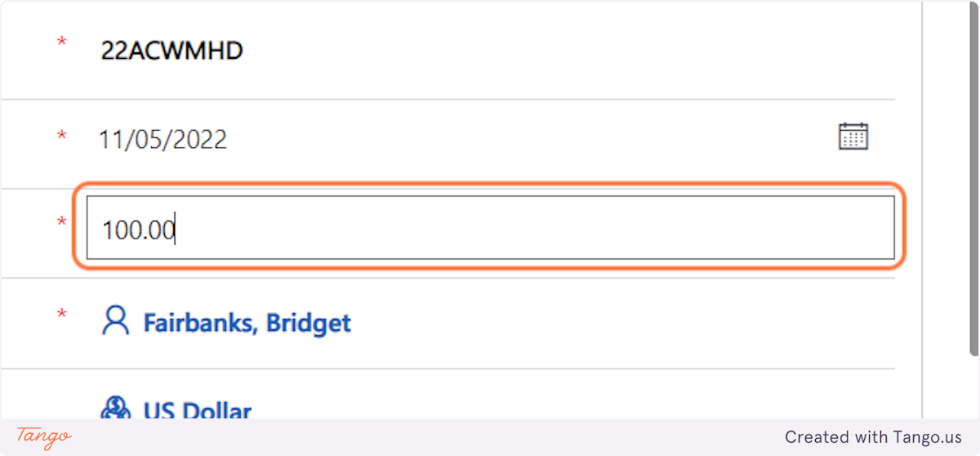980x456 pixels.
Task: Focus the 100.00 amount input field
Action: pos(490,229)
